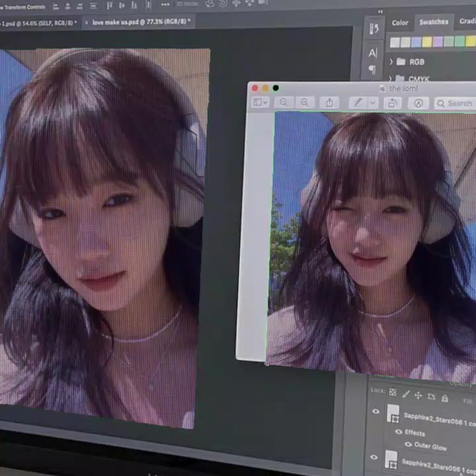This screenshot has width=476, height=476.
Task: Switch to the Color panel tab
Action: (400, 22)
